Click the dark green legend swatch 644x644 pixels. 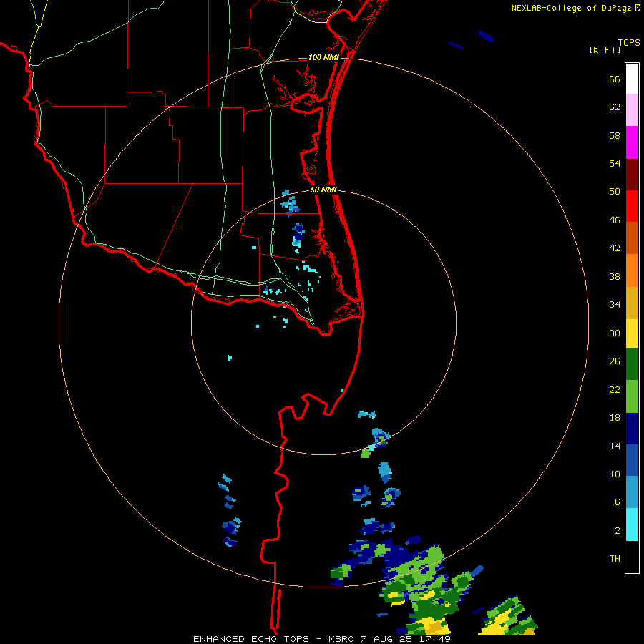point(632,364)
